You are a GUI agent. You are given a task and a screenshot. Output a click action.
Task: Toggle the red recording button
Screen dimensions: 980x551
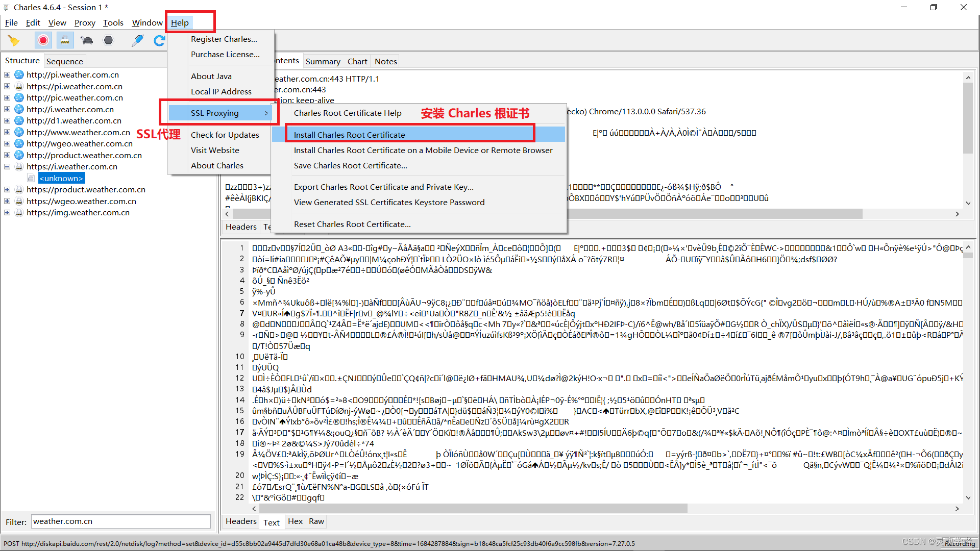[43, 40]
